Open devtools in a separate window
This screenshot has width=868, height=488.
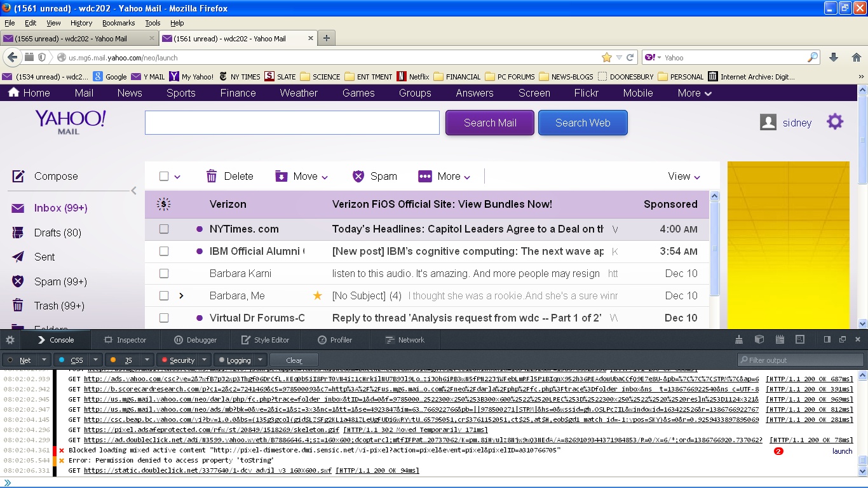843,339
